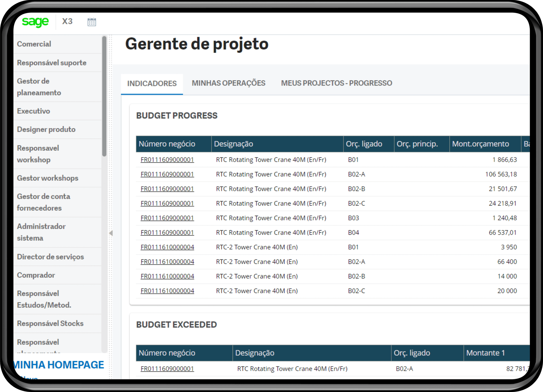Open Comprador sidebar item
Image resolution: width=543 pixels, height=392 pixels.
pos(36,275)
